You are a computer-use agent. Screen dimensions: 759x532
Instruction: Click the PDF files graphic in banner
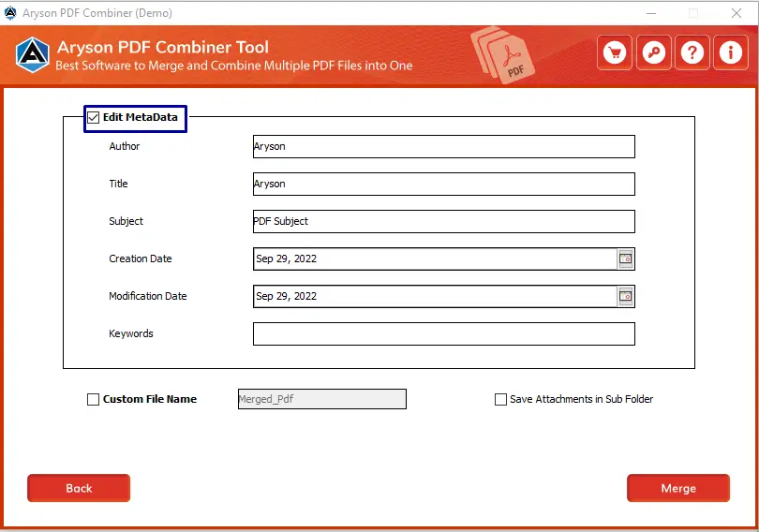503,55
